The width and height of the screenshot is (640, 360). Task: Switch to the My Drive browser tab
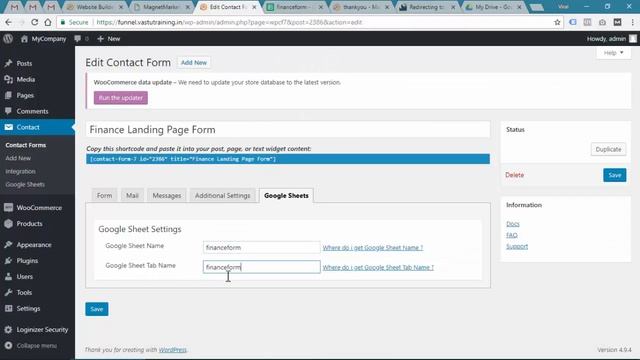click(493, 7)
